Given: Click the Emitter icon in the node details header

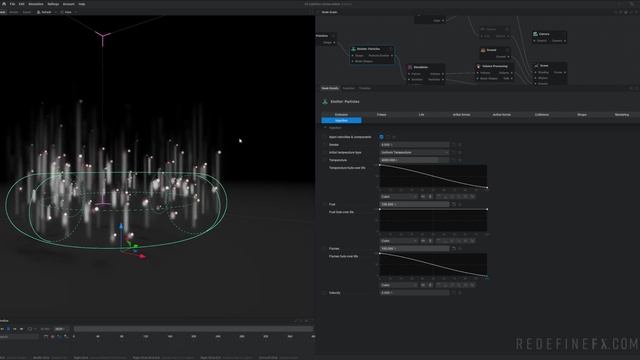Looking at the screenshot, I should (x=325, y=102).
